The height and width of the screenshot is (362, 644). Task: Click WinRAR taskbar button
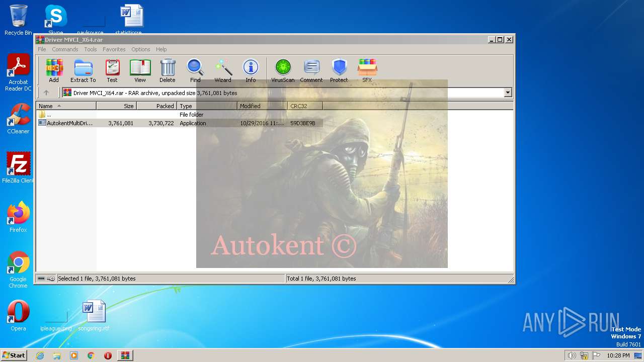[x=125, y=355]
